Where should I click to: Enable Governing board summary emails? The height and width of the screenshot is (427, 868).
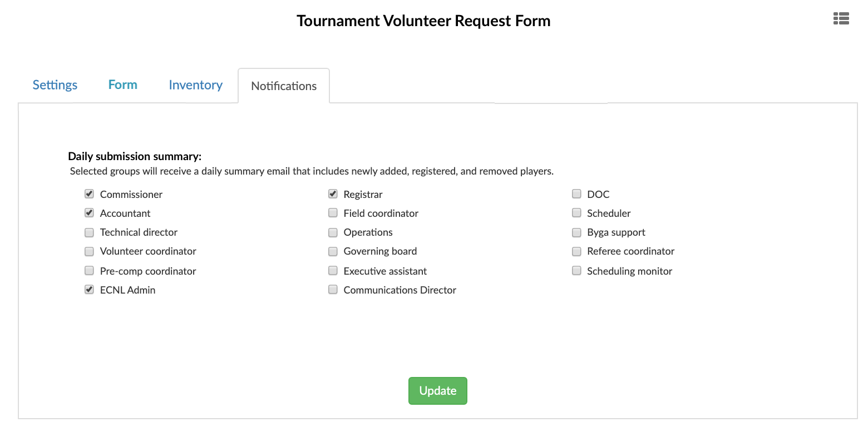333,251
